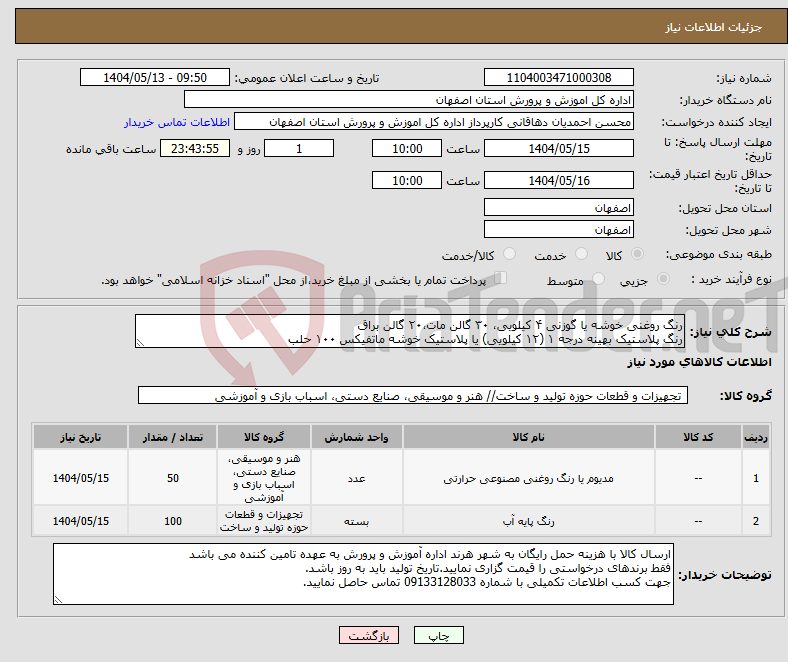Click item name مدیوم یا رنگ روغنی مصنوعی حرارتی

[529, 479]
